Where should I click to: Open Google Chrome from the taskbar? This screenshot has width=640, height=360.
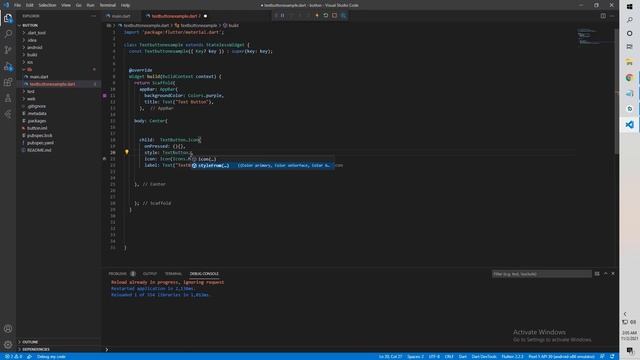(x=629, y=78)
